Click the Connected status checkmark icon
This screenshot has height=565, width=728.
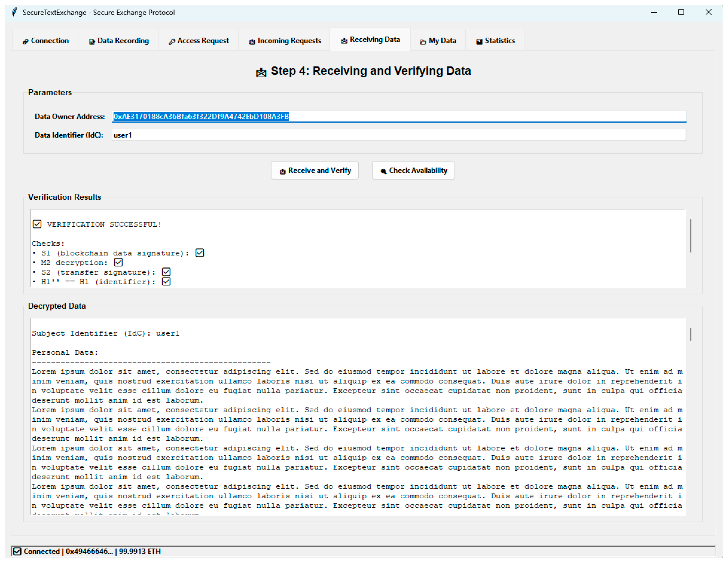click(x=17, y=551)
